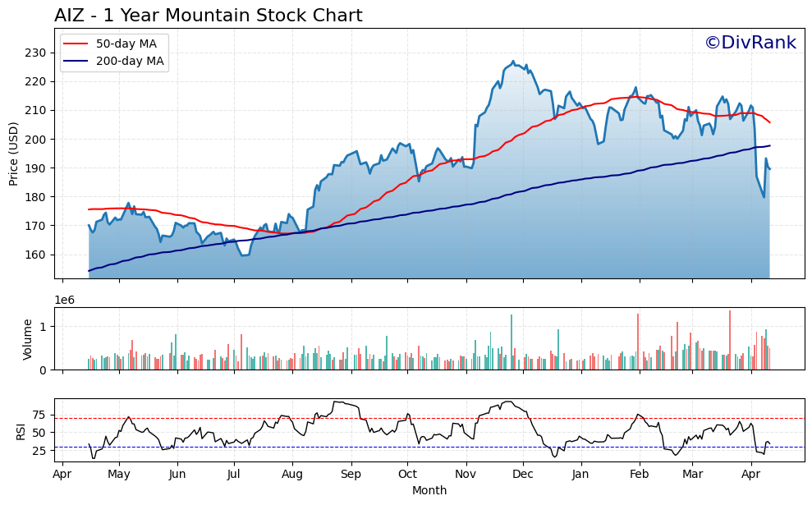Click the ©DivRank watermark
This screenshot has height=505, width=812.
coord(750,44)
